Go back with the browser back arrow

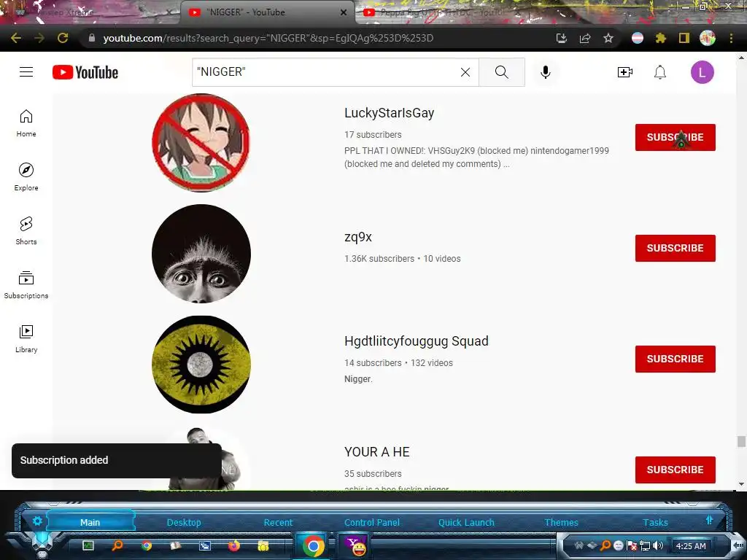point(16,38)
